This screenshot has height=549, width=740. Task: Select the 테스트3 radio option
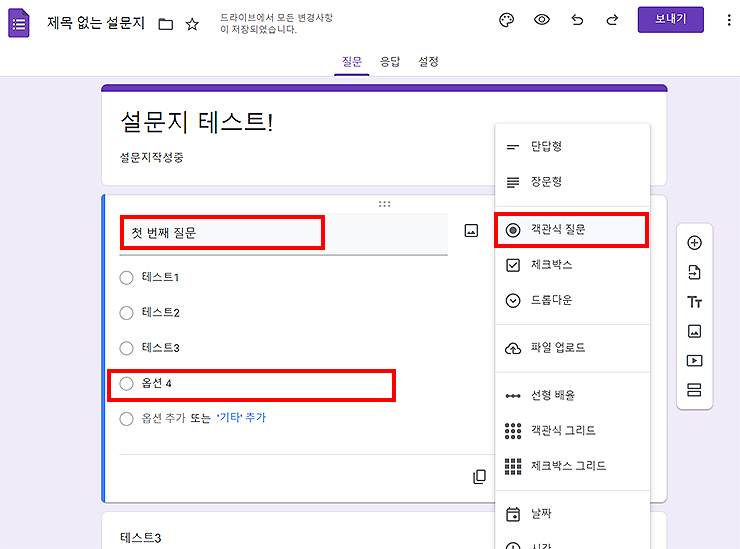126,348
